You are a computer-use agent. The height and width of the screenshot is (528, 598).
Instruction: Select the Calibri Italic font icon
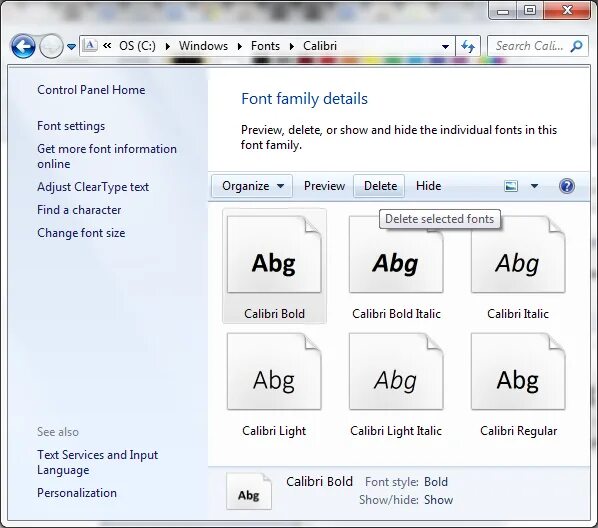point(518,255)
